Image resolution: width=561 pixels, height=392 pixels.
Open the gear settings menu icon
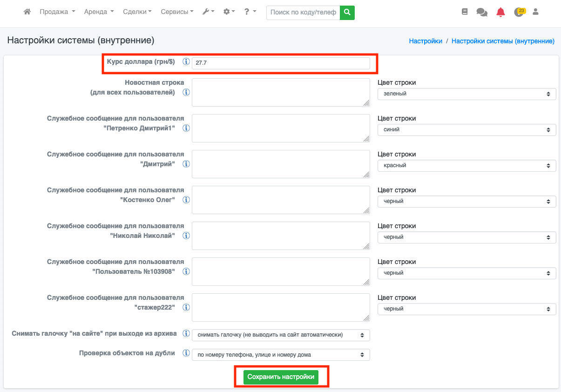click(x=229, y=12)
